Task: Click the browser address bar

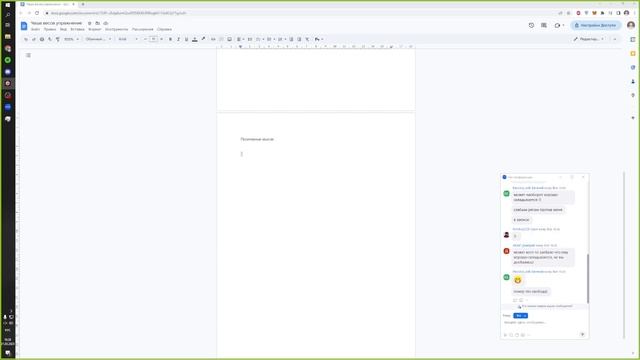Action: tap(300, 13)
